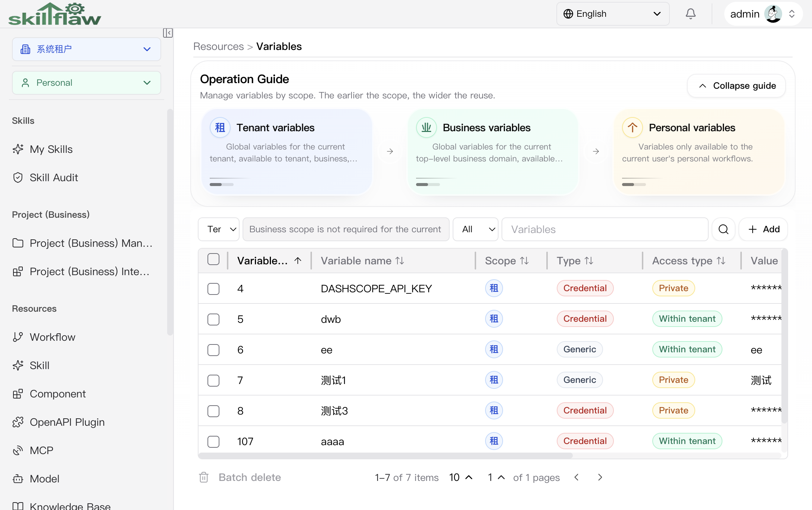The height and width of the screenshot is (510, 812).
Task: Click the table horizontal scrollbar
Action: (385, 456)
